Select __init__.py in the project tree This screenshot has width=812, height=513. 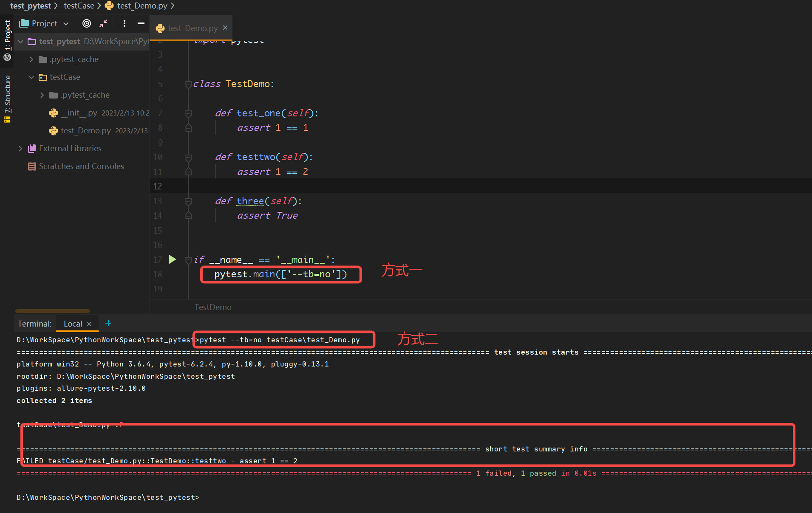pos(79,113)
